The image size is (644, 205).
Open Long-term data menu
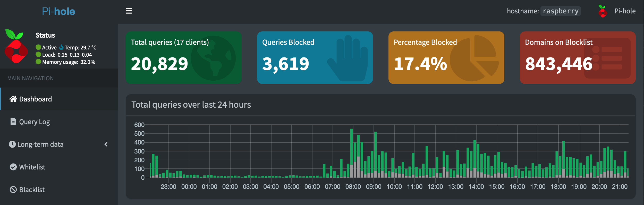pos(59,144)
